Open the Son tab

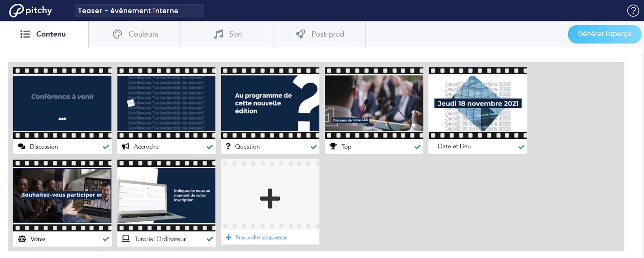click(x=227, y=34)
